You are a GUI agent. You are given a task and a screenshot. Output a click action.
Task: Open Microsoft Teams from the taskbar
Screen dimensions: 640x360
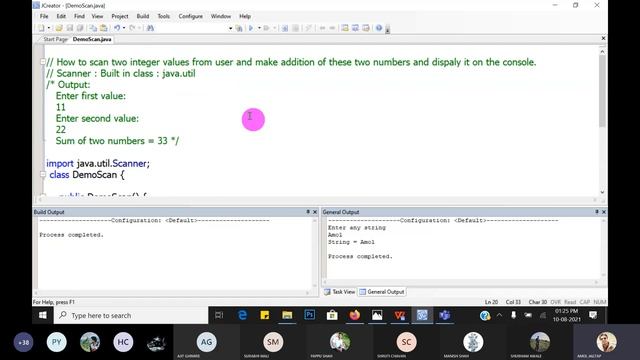(444, 315)
